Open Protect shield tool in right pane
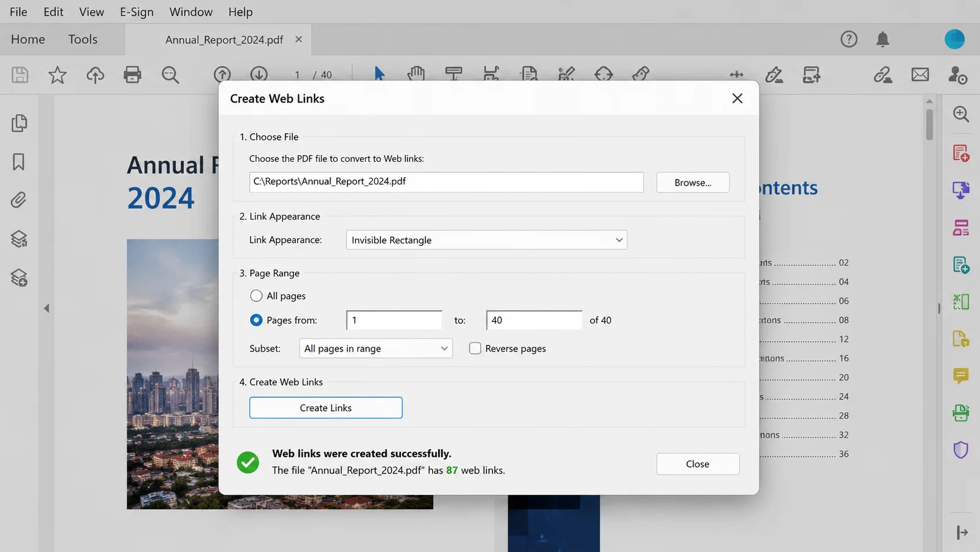 click(961, 450)
